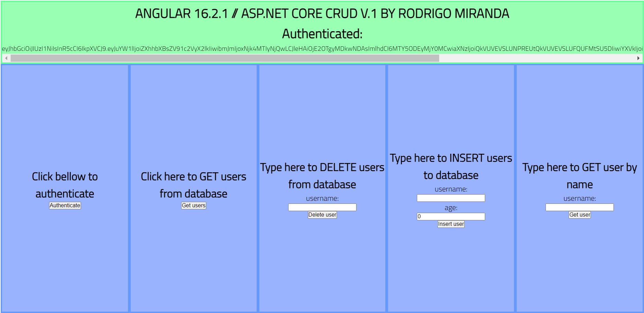Click the horizontal scrollbar left arrow

tap(6, 58)
